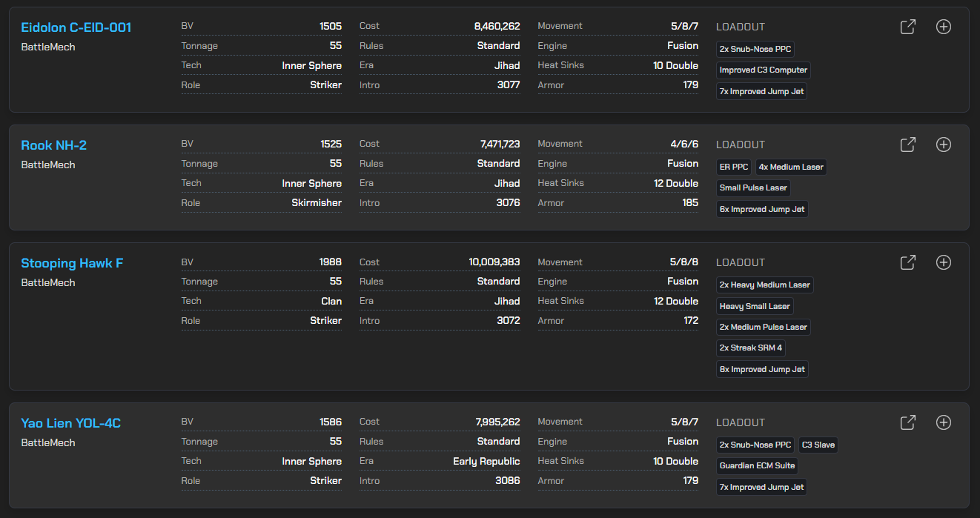Click the 2x Medium Pulse Laser tag
Viewport: 980px width, 518px height.
764,327
